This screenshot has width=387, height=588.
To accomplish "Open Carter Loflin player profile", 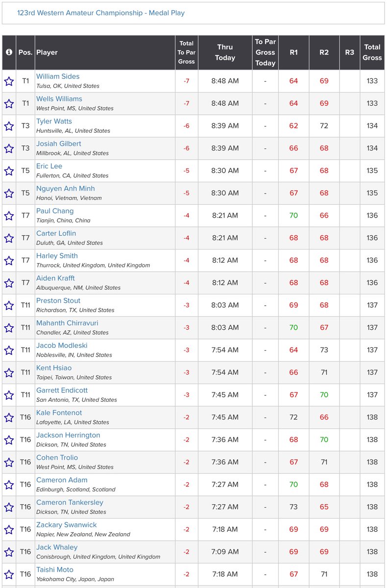I will tap(56, 233).
